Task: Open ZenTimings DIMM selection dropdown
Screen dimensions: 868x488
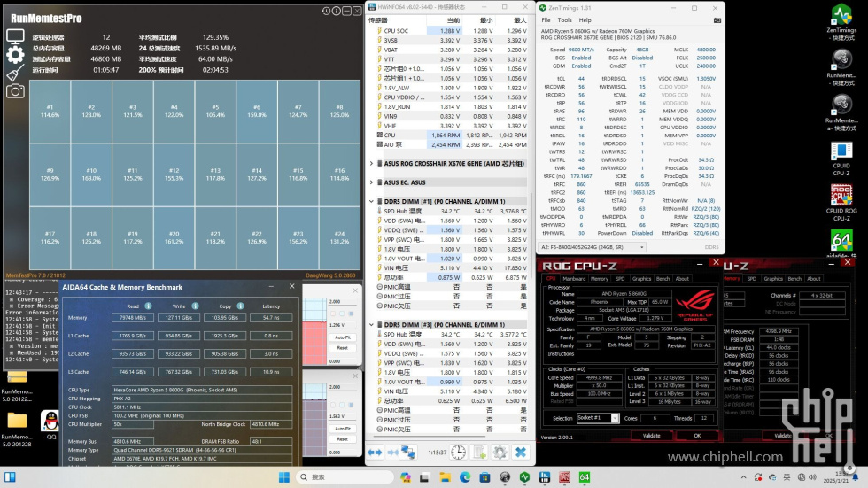Action: click(593, 247)
